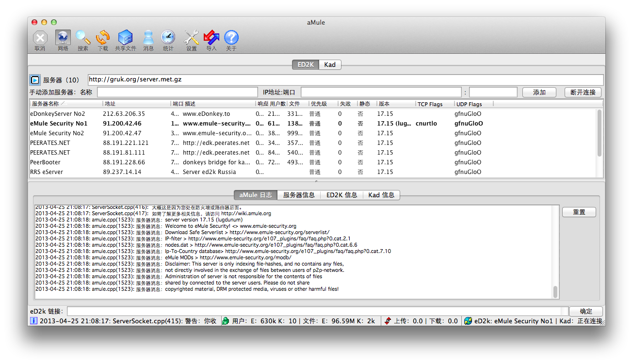The image size is (633, 364).
Task: Sort by 用户数 column header
Action: (278, 104)
